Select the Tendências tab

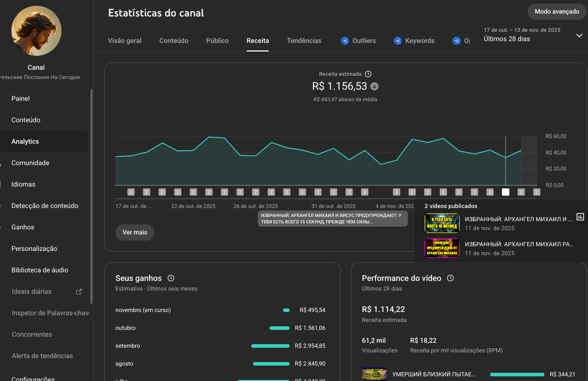click(x=304, y=41)
